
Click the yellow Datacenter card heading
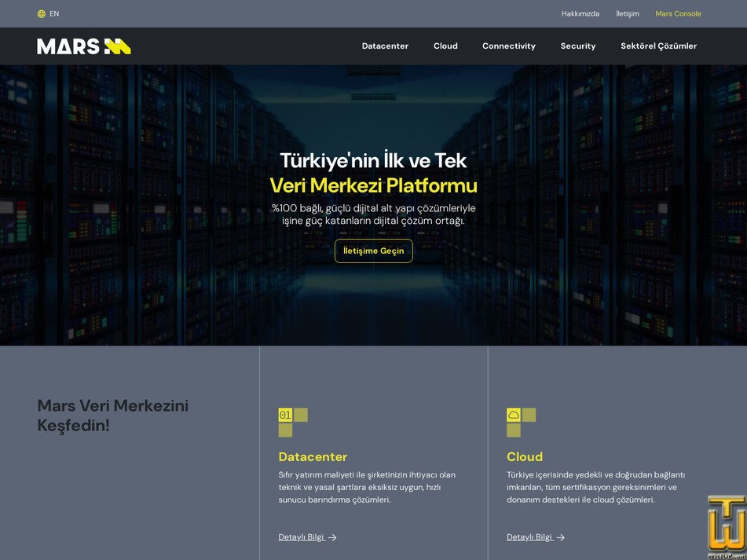pyautogui.click(x=313, y=457)
